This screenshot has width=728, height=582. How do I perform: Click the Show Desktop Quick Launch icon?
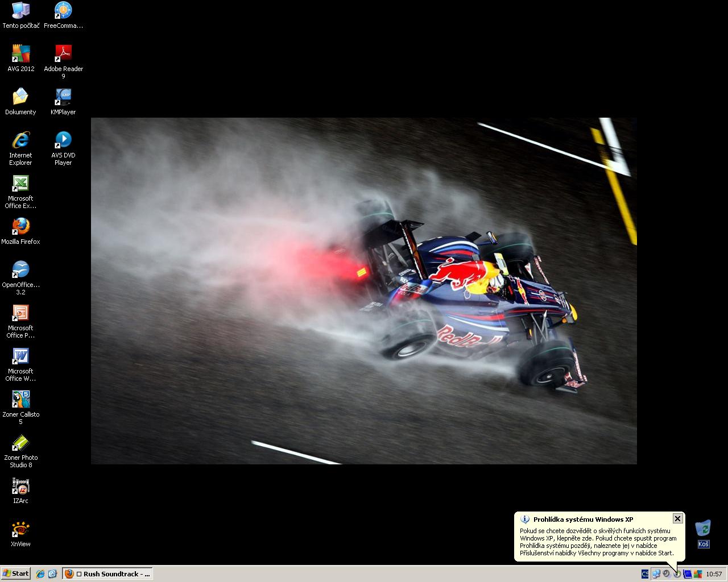(53, 574)
